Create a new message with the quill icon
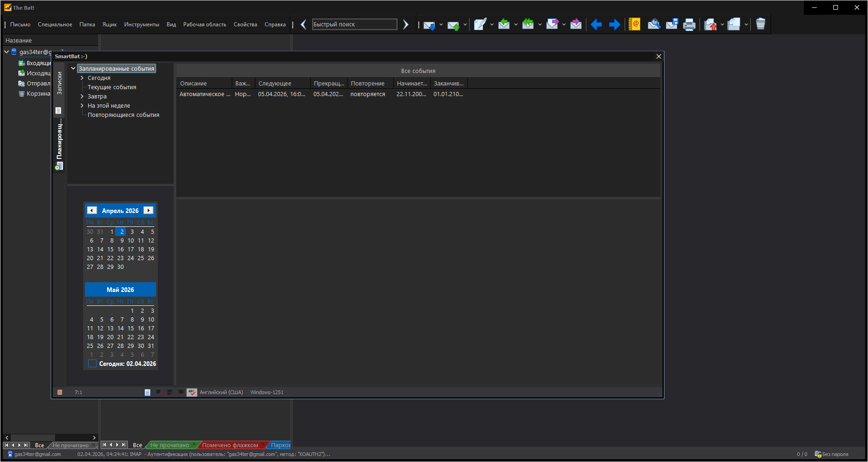 pos(480,24)
